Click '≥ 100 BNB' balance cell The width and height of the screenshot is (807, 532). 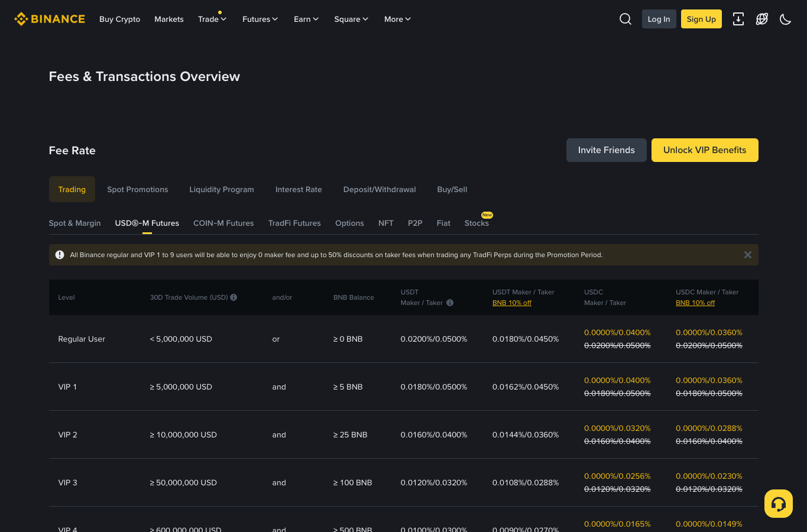pyautogui.click(x=352, y=482)
